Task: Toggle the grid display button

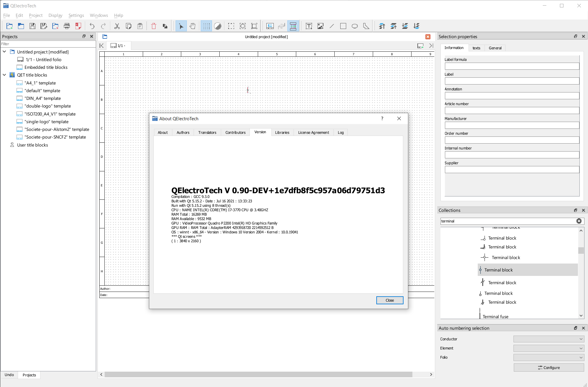Action: 206,26
